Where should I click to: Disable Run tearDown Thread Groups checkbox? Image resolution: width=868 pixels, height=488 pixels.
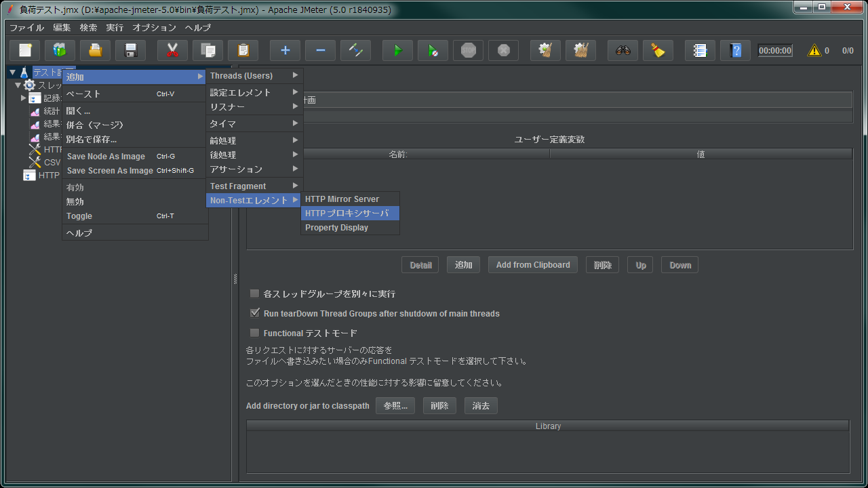[254, 312]
